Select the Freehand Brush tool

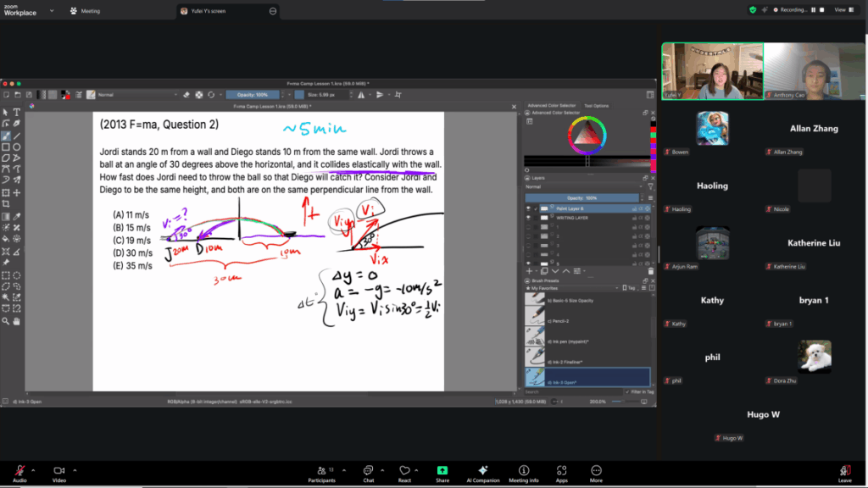point(6,136)
